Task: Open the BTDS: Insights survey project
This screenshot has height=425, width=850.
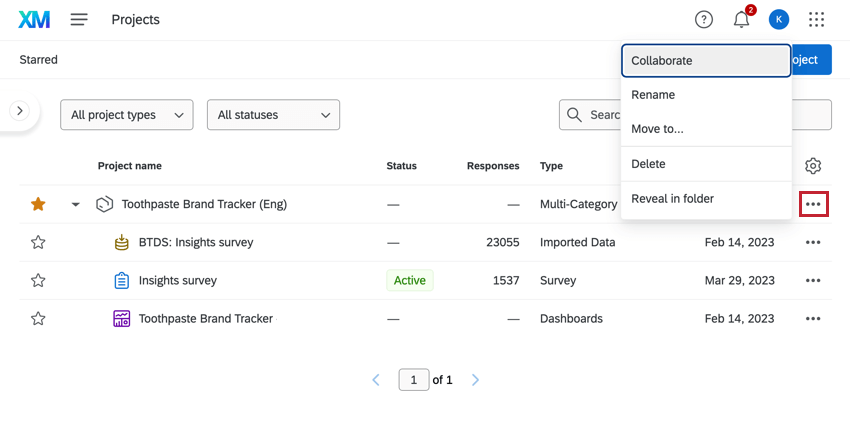Action: 195,242
